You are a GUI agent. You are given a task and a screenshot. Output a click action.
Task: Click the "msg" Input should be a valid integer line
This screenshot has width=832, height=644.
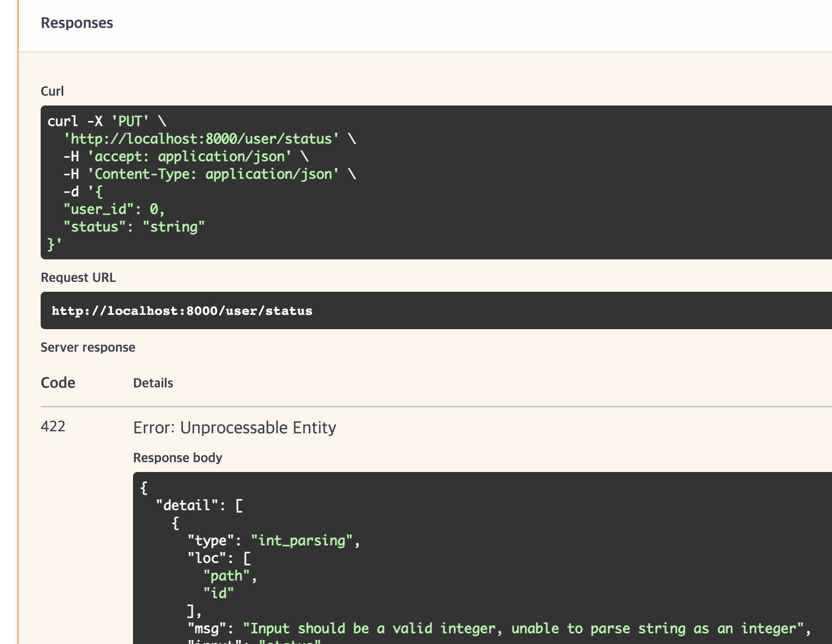[499, 628]
